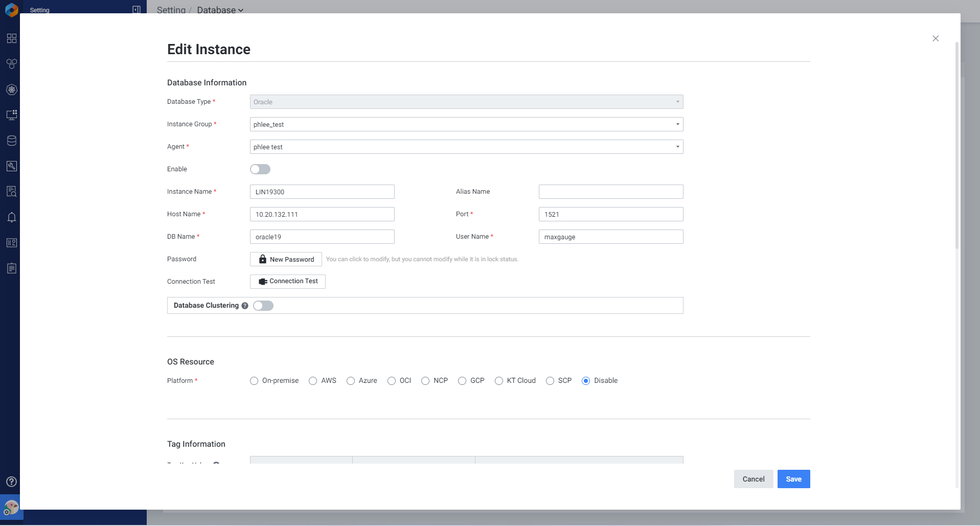980x526 pixels.
Task: Open the Instance Group dropdown
Action: point(466,124)
